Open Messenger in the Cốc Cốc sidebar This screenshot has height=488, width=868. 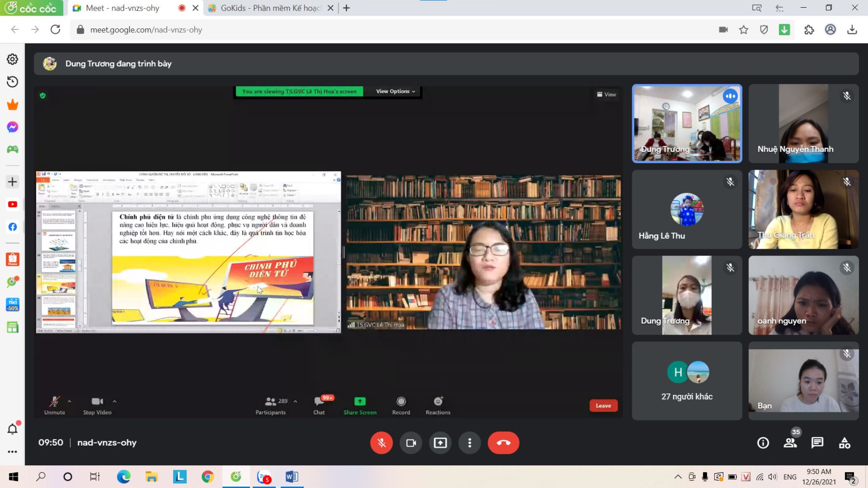(13, 127)
